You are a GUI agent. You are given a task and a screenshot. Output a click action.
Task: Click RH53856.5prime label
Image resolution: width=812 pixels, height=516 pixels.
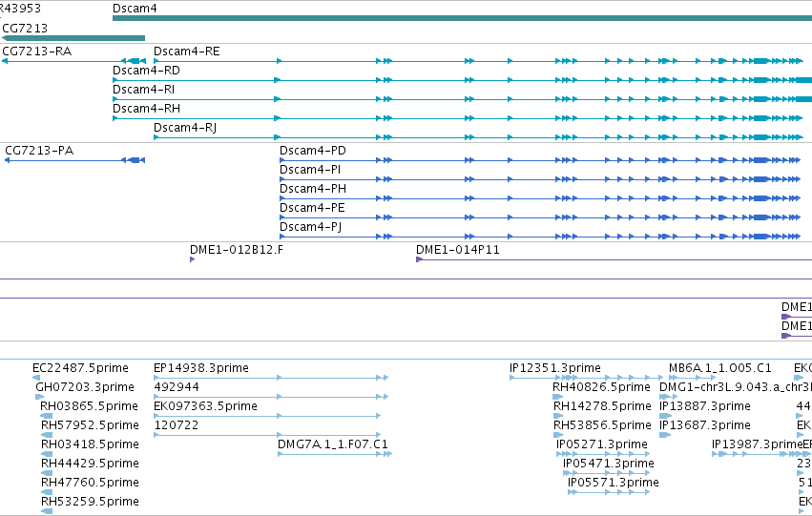[x=602, y=425]
